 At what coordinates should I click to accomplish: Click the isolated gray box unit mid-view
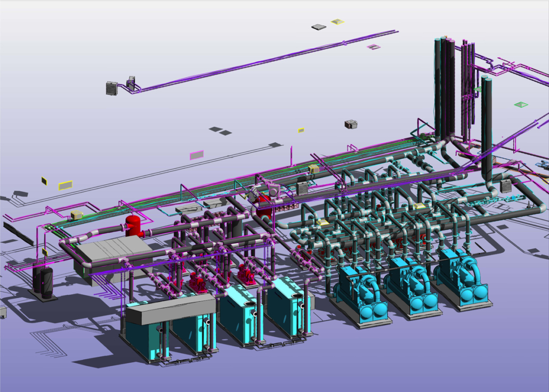(x=351, y=124)
